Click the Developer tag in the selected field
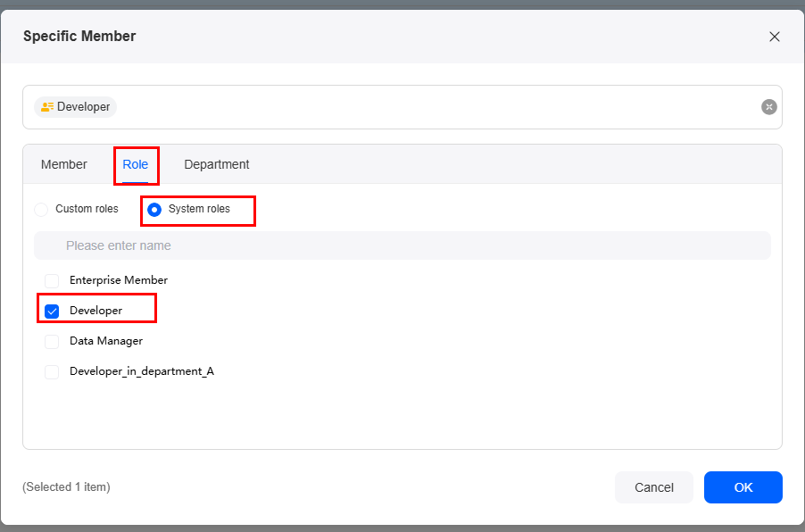Viewport: 805px width, 532px height. [76, 107]
